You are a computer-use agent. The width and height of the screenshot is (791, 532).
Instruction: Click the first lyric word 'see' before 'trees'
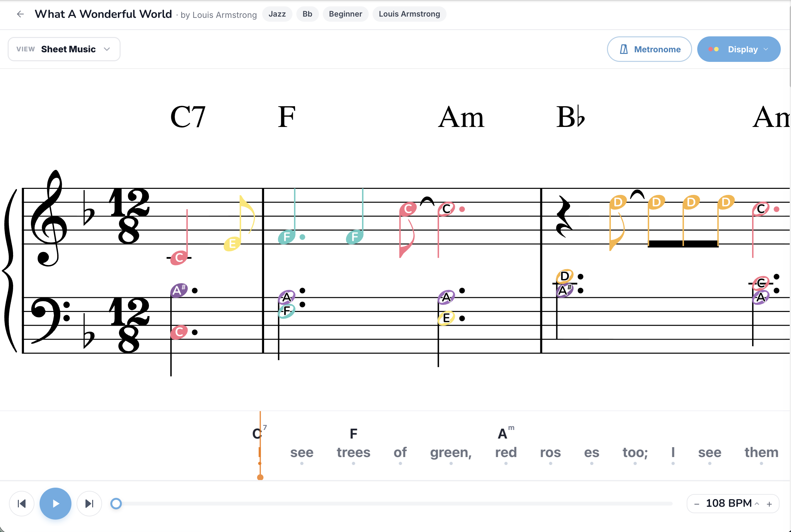(301, 453)
